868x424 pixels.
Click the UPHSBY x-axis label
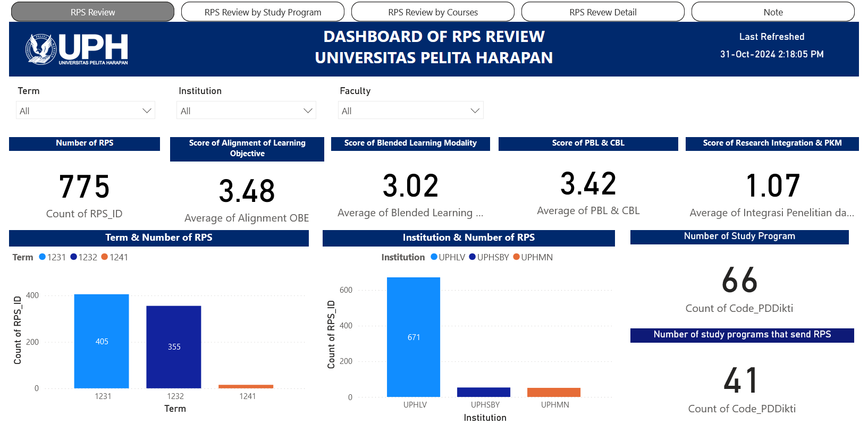tap(485, 405)
